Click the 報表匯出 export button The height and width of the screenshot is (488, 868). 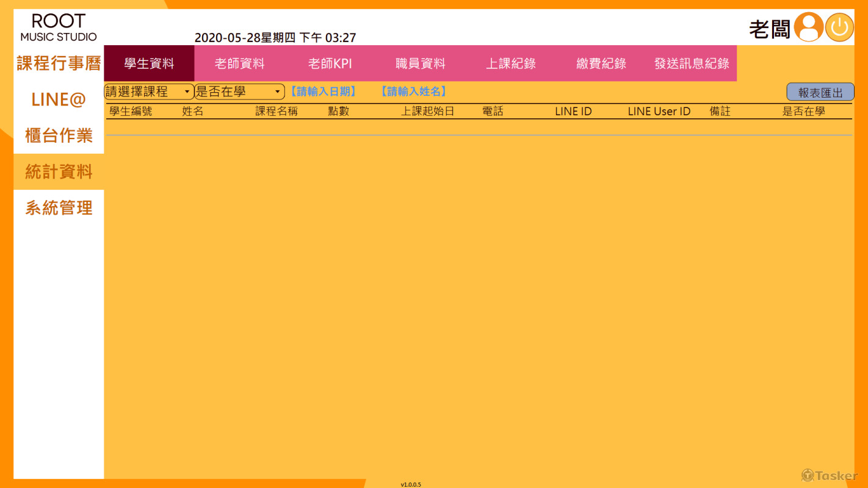820,91
